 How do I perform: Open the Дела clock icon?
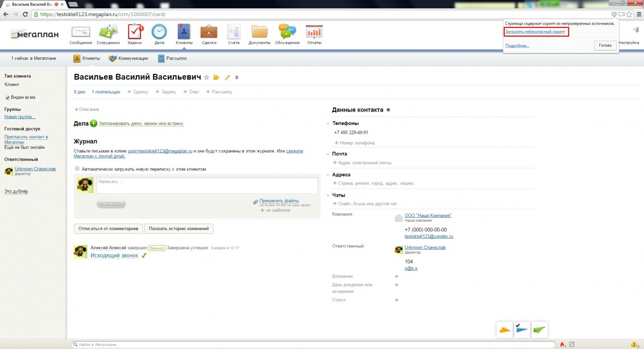(159, 32)
